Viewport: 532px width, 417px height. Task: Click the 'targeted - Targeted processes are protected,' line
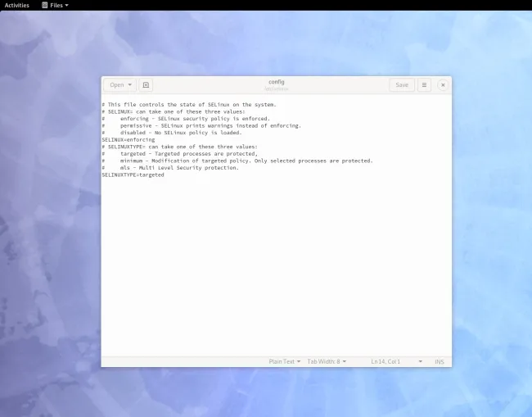click(180, 154)
